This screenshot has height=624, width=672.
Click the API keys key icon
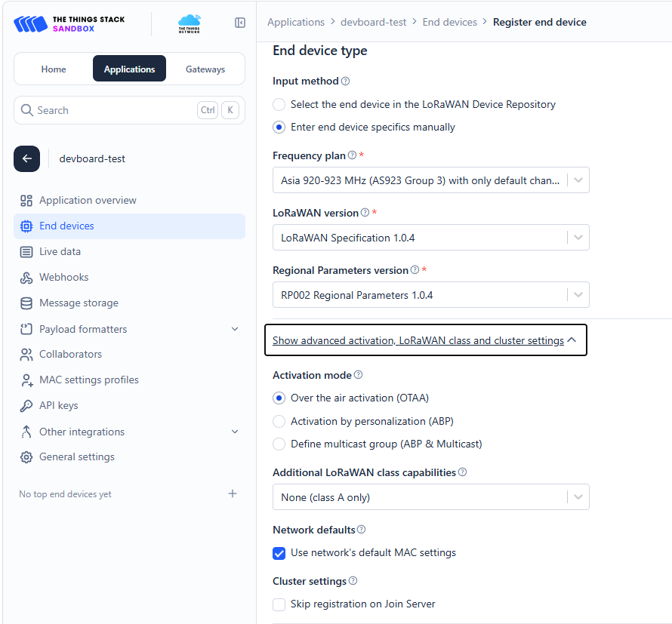[x=26, y=406]
